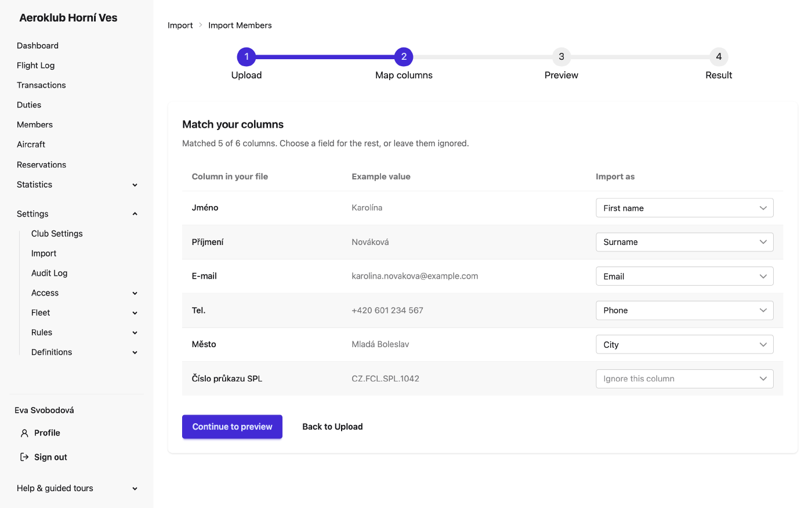Viewport: 812px width, 508px height.
Task: Expand the Statistics menu chevron
Action: tap(135, 185)
